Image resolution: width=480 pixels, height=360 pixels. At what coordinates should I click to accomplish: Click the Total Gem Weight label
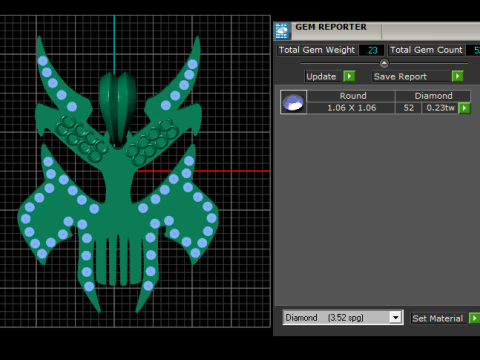coord(317,50)
